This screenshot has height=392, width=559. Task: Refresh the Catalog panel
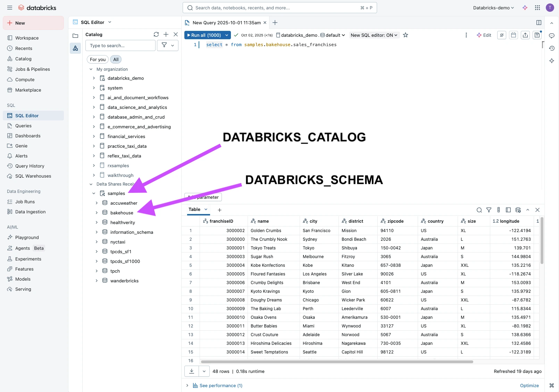156,34
